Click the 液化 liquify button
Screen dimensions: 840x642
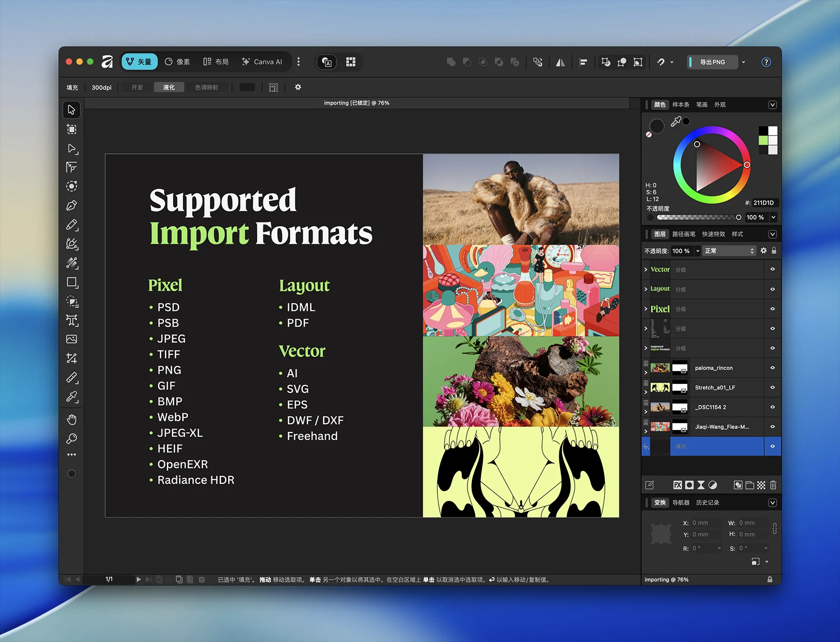[169, 87]
